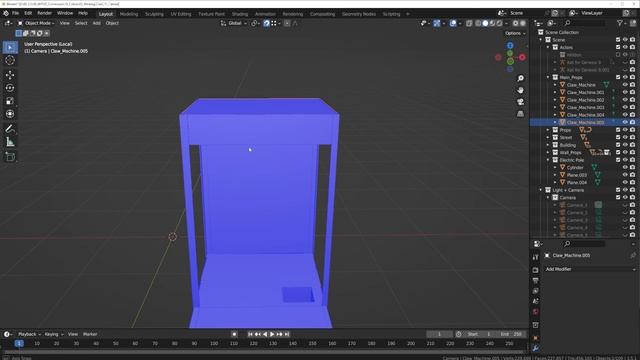Select the Scale tool
Image resolution: width=640 pixels, height=360 pixels.
pyautogui.click(x=10, y=101)
